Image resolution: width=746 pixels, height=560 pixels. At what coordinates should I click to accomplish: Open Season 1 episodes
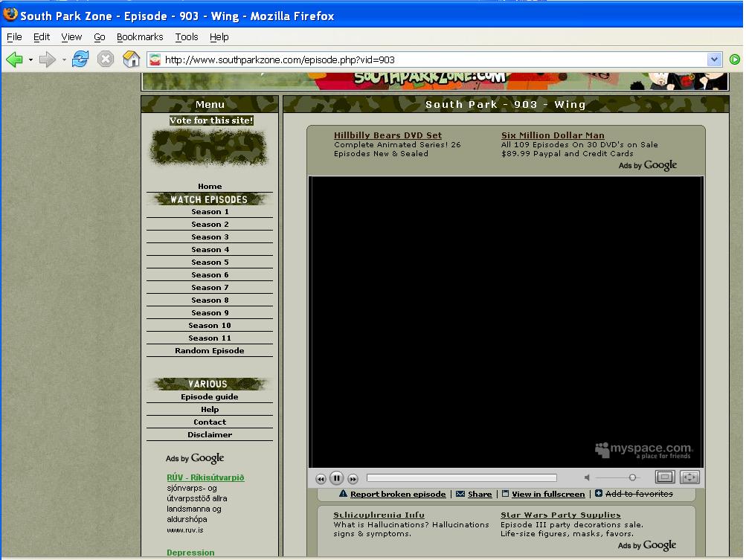point(210,211)
